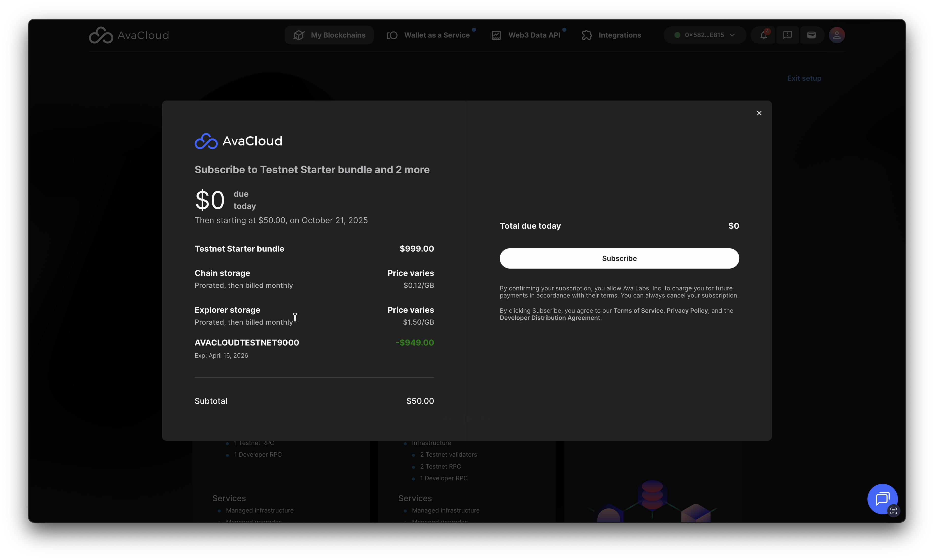The height and width of the screenshot is (560, 934).
Task: Click the AvaCloud logo in header
Action: pos(129,35)
